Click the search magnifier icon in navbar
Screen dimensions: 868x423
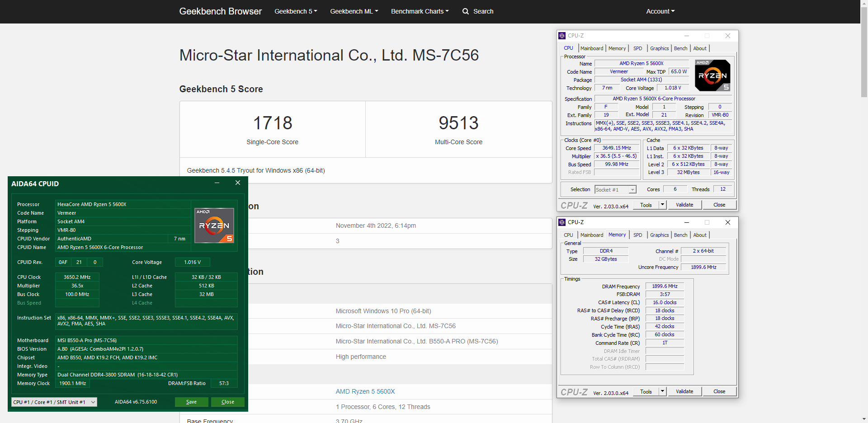(466, 11)
